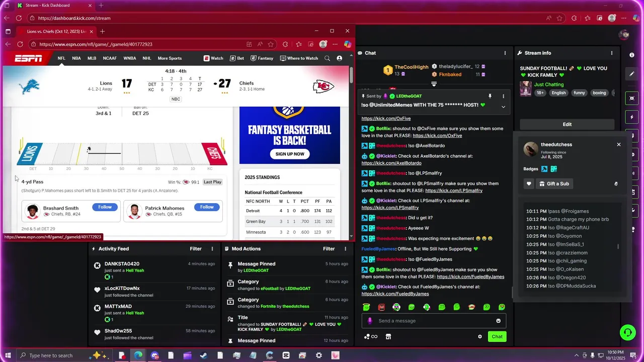The height and width of the screenshot is (362, 644).
Task: Click the ESPN page vertical scrollbar
Action: coord(351,75)
